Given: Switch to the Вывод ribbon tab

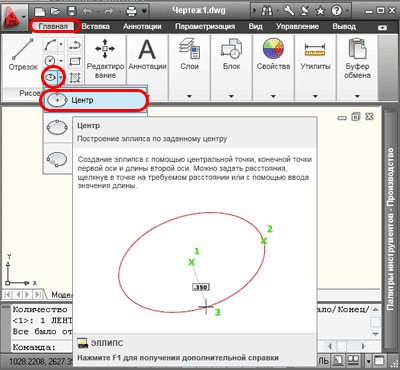Looking at the screenshot, I should [344, 26].
